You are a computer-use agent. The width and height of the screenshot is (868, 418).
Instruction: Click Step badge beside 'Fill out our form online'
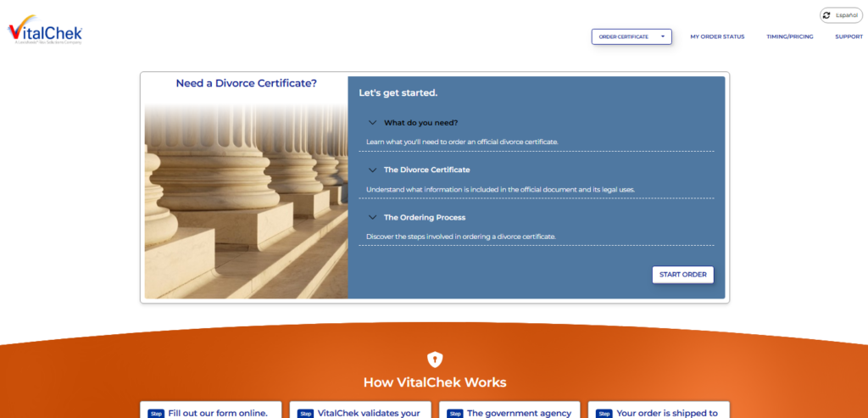156,414
